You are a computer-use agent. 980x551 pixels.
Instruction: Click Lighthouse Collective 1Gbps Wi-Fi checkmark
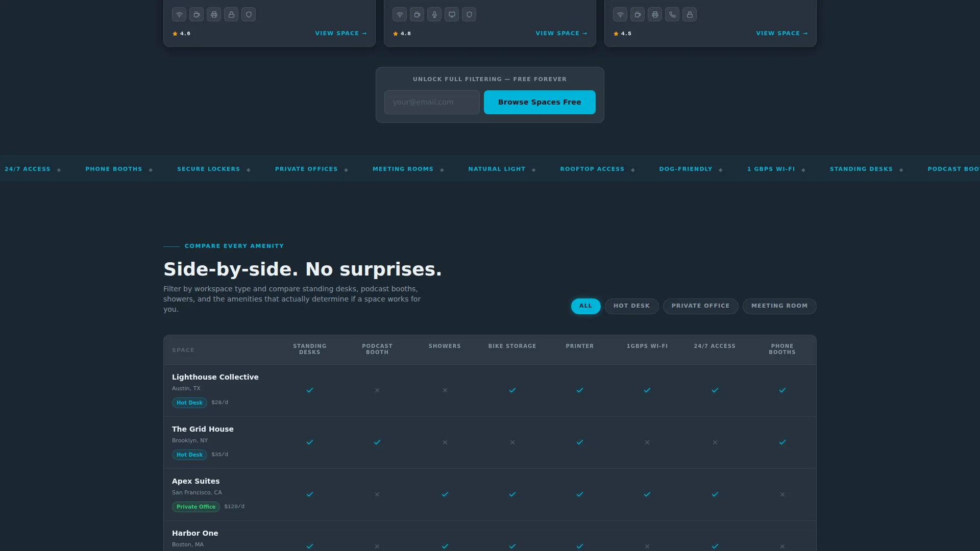[647, 390]
